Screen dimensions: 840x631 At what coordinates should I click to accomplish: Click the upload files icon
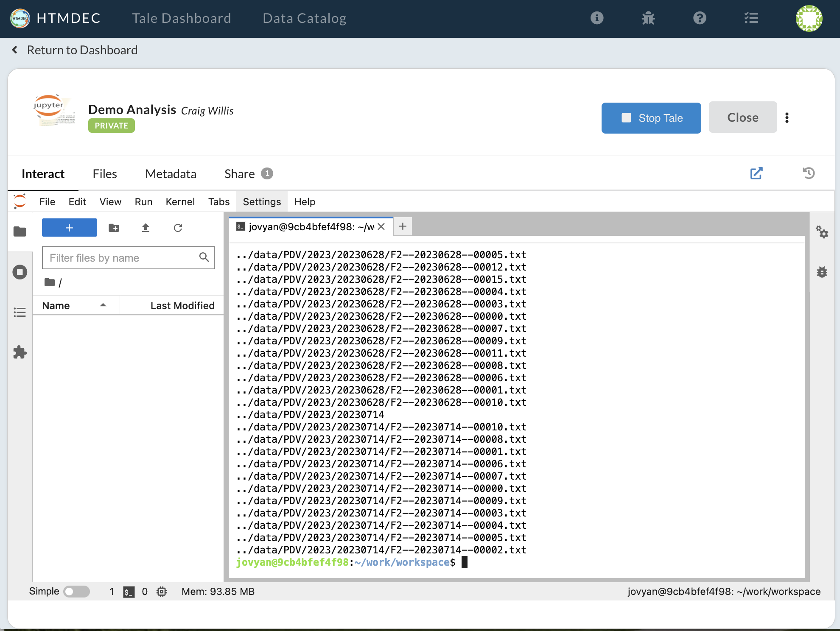tap(146, 228)
